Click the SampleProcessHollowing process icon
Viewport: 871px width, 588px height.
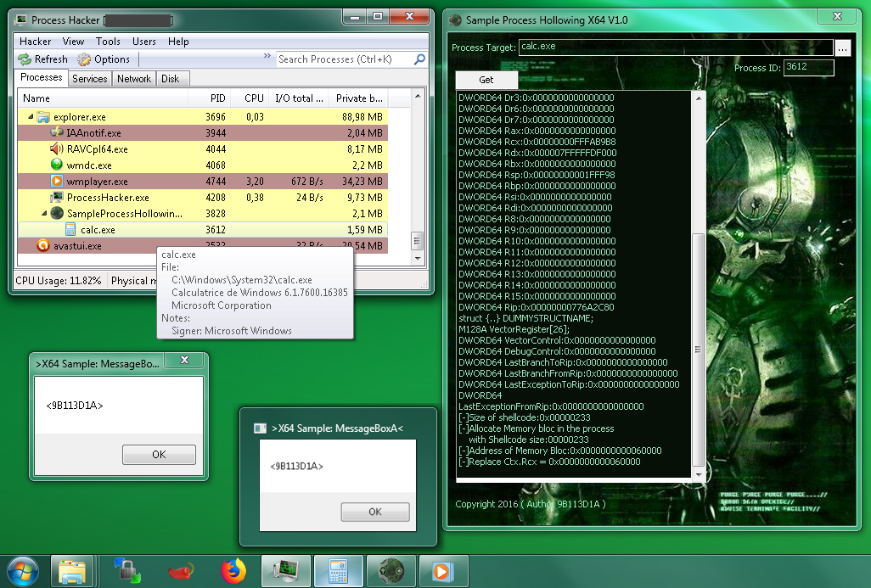point(57,213)
